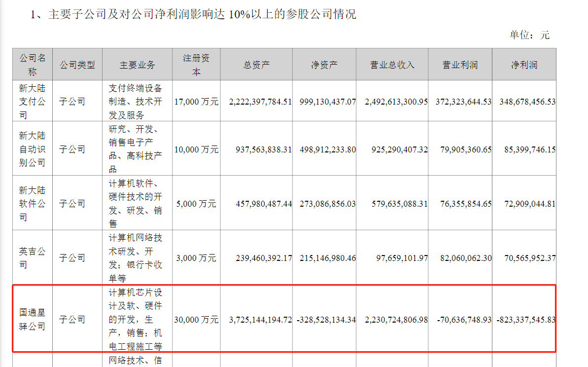
Task: Select revenue value 2,492,613,300.95
Action: [x=396, y=102]
